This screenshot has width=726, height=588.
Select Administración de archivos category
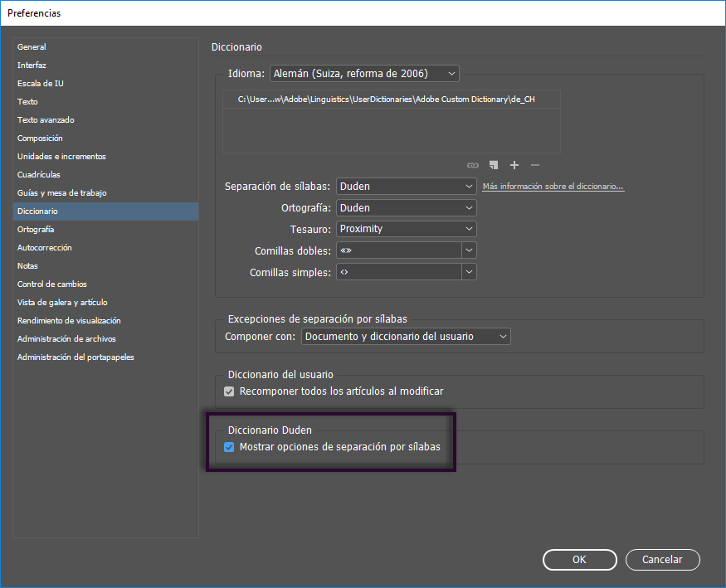pos(105,339)
